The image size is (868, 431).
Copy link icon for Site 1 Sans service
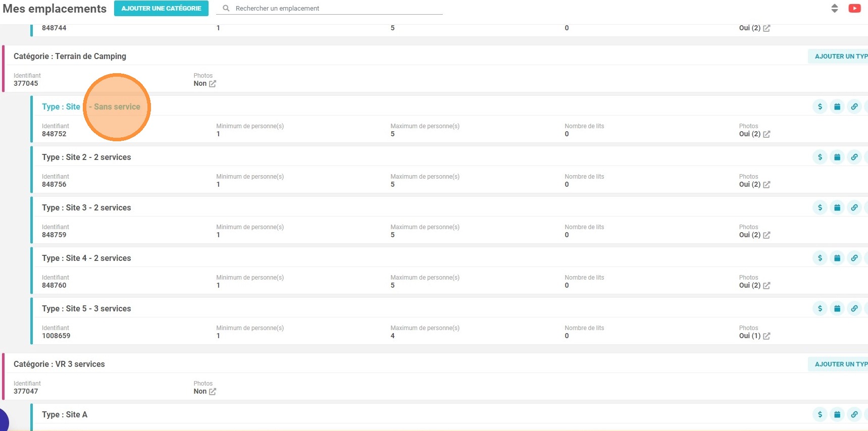coord(854,106)
